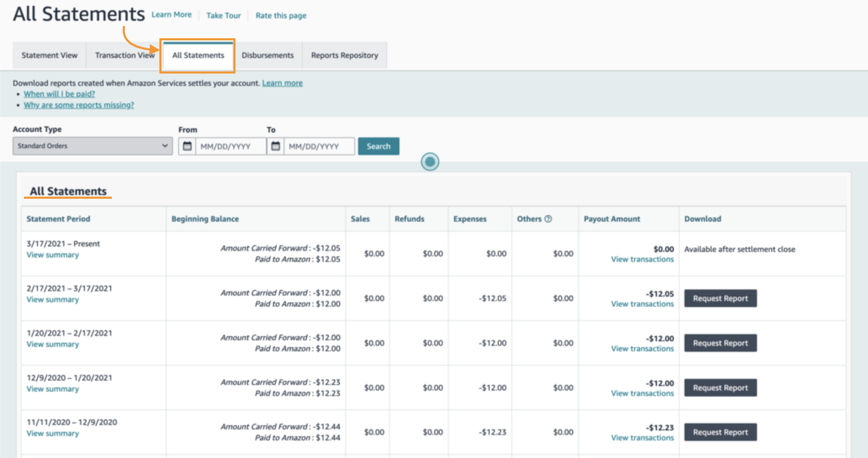Click inside the To date field
Viewport: 868px width, 458px height.
coord(319,146)
